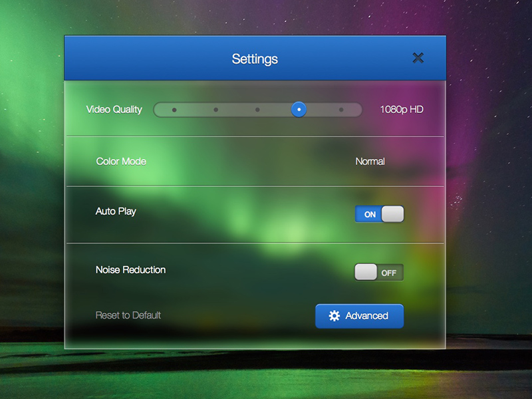Click the gear icon on the Advanced button
The height and width of the screenshot is (399, 532).
pyautogui.click(x=334, y=316)
